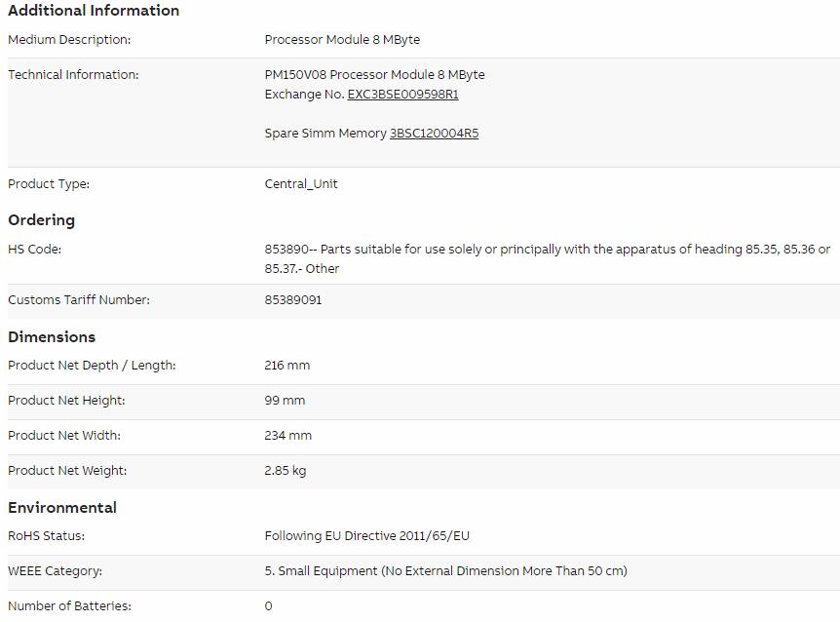Click the RoHS Status directive text
The width and height of the screenshot is (840, 622).
[x=367, y=536]
